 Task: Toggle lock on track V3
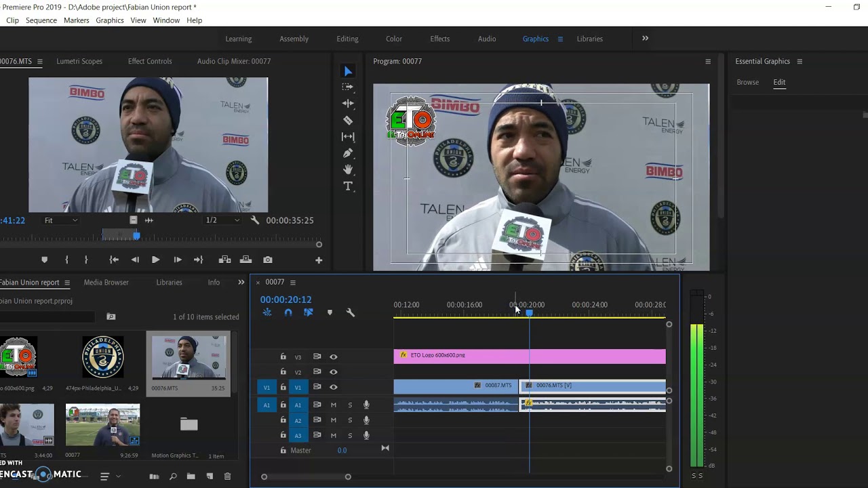283,357
